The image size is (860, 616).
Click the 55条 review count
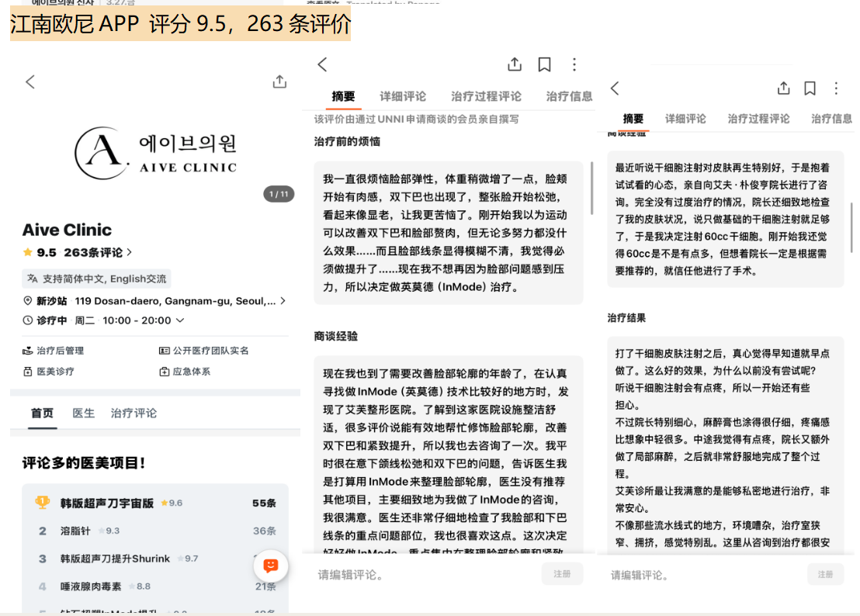[264, 503]
